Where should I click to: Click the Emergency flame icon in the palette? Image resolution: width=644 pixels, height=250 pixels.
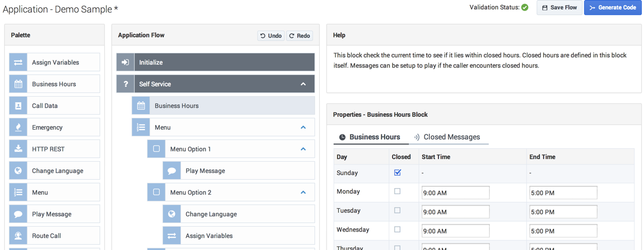[18, 128]
